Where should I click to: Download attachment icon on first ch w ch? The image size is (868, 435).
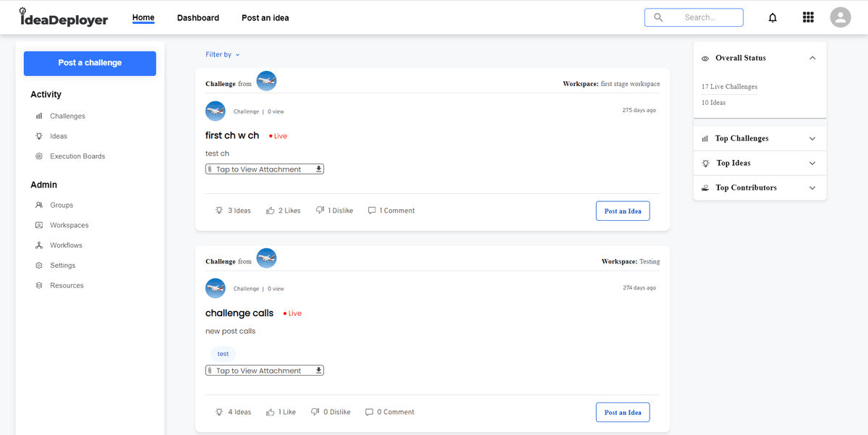click(x=318, y=169)
